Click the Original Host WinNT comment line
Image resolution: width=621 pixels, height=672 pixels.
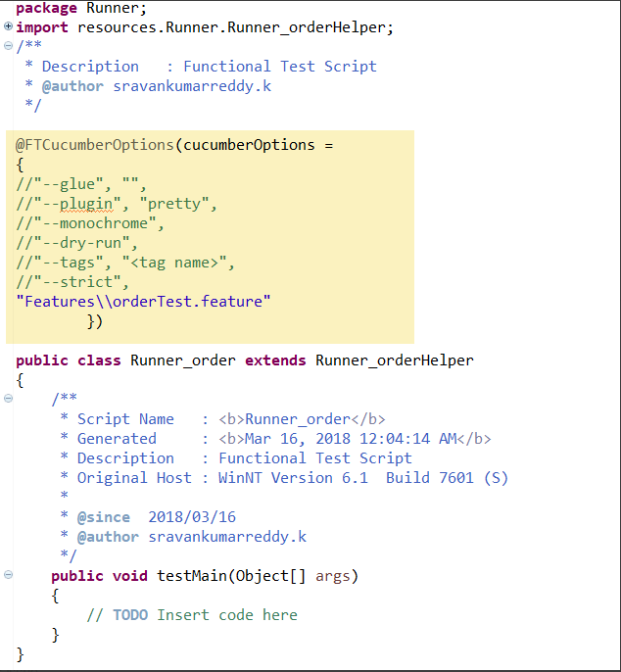tap(292, 478)
